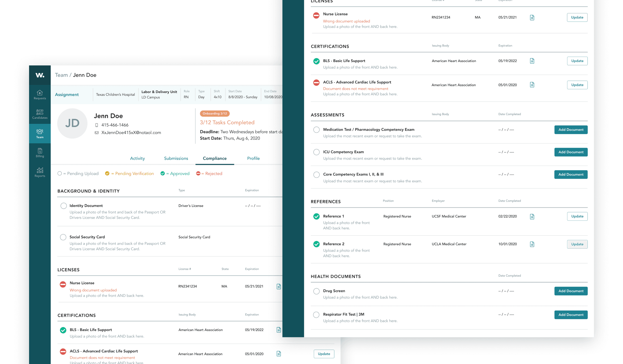Select the ICU Competency Exam circle

pyautogui.click(x=316, y=152)
